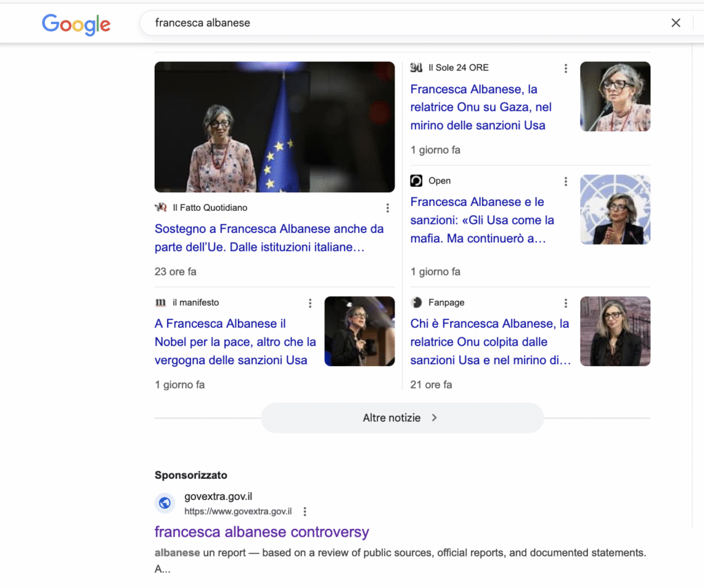The image size is (704, 588).
Task: Open options menu for il manifesto article
Action: point(310,303)
